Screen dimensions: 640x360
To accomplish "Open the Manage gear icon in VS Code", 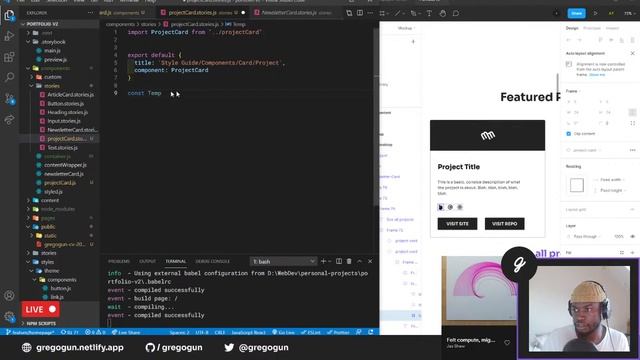I will (x=9, y=316).
